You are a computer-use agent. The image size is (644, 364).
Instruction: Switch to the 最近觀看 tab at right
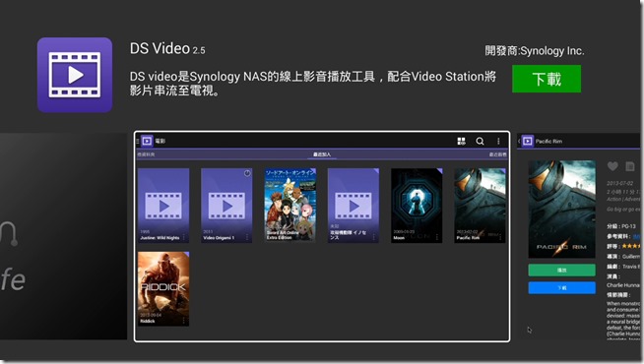coord(498,154)
